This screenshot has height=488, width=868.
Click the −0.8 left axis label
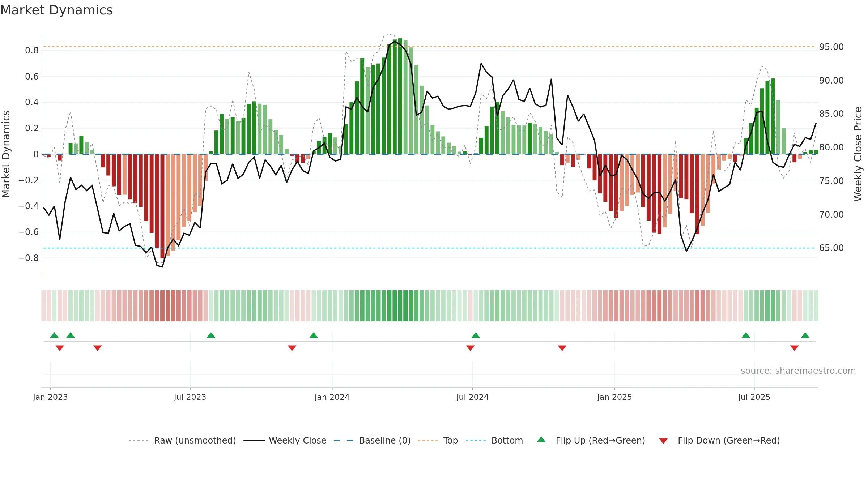(x=29, y=258)
